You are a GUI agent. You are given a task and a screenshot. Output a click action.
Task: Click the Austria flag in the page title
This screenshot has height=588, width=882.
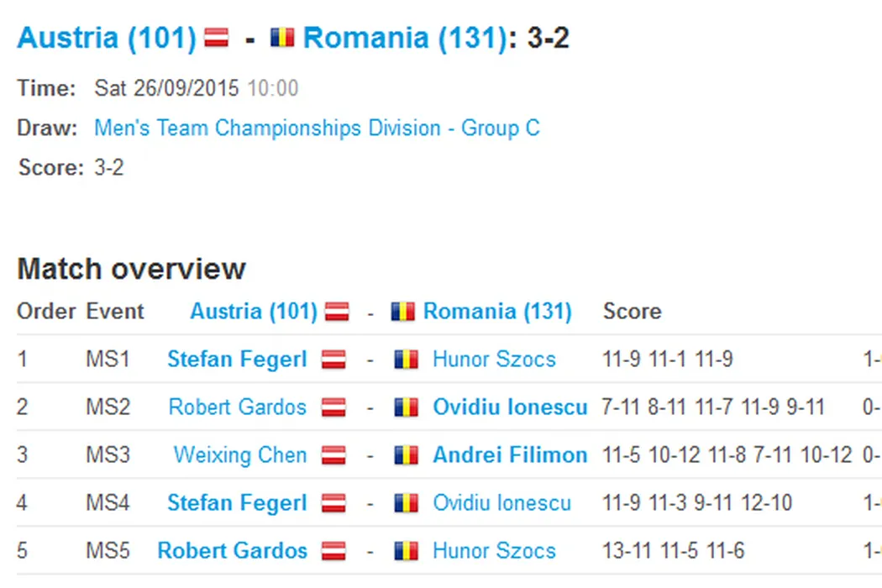click(217, 38)
